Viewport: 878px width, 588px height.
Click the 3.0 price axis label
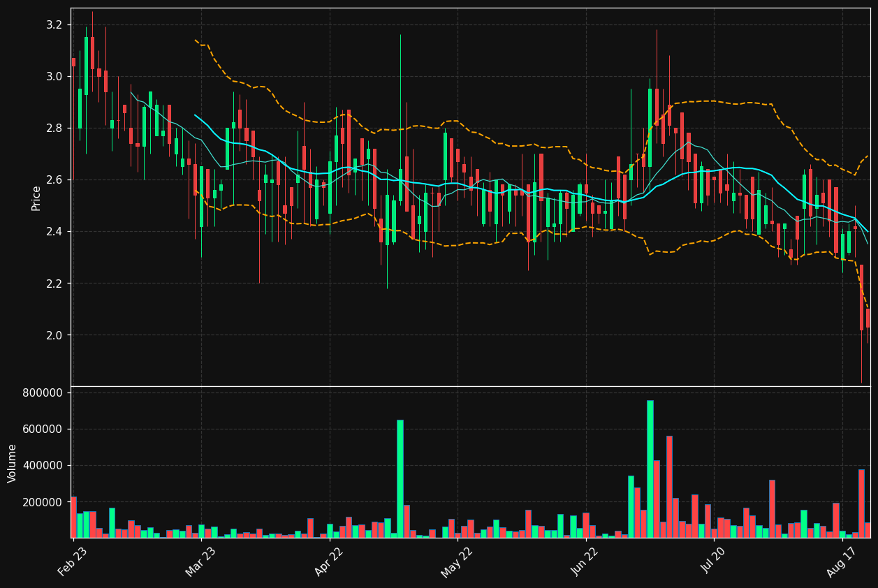click(x=54, y=77)
